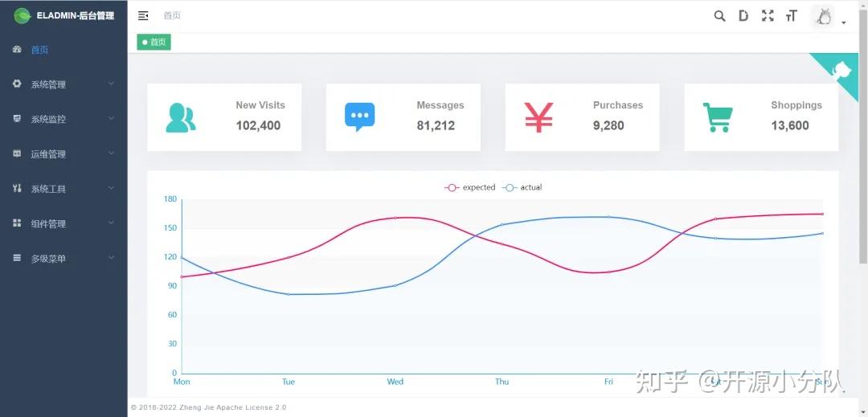
Task: Click the red yen Purchases icon
Action: click(x=538, y=117)
